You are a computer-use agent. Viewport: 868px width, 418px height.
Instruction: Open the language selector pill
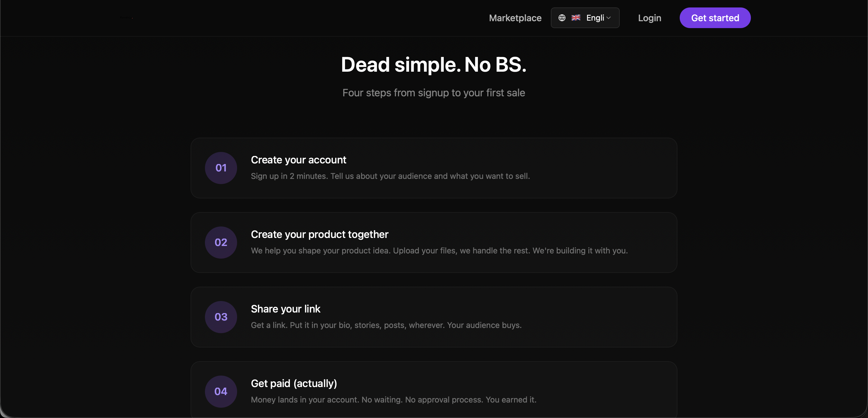pos(585,17)
